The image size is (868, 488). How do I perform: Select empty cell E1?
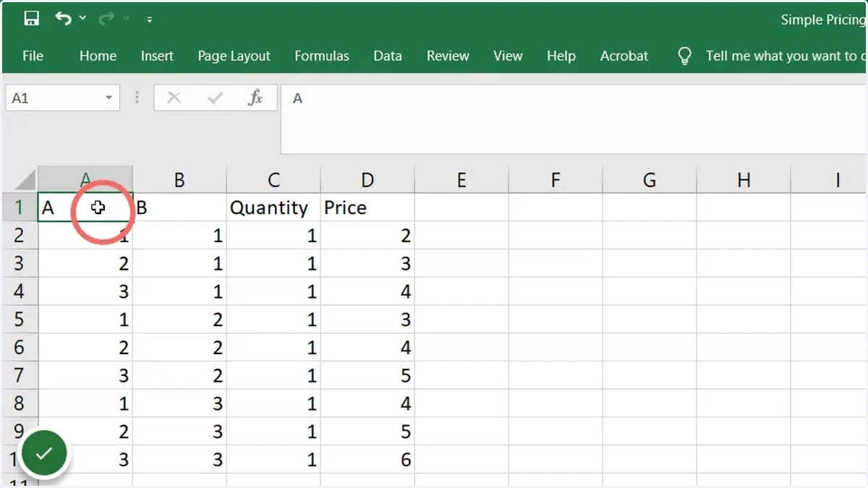(x=461, y=207)
